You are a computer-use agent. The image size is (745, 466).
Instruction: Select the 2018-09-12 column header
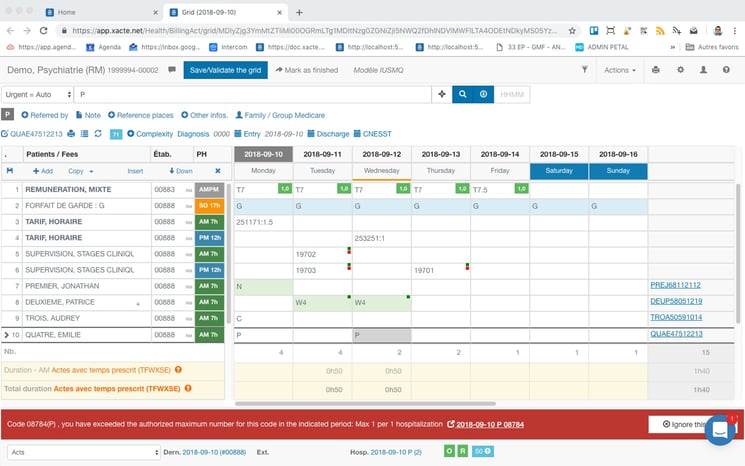pyautogui.click(x=382, y=154)
